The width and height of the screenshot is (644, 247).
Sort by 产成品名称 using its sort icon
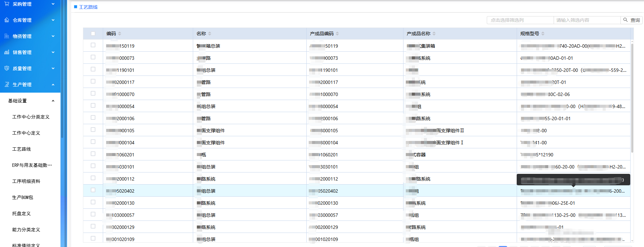click(434, 34)
